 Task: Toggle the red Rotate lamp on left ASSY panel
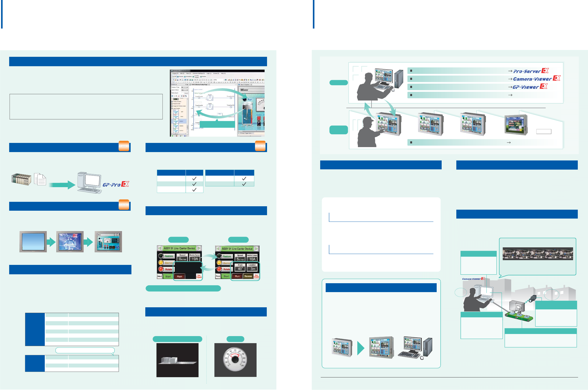[161, 269]
